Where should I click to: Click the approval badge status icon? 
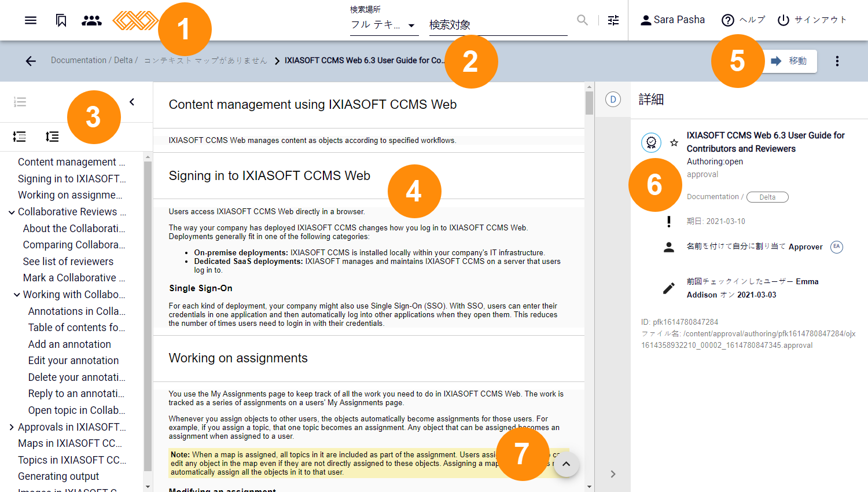pyautogui.click(x=651, y=142)
